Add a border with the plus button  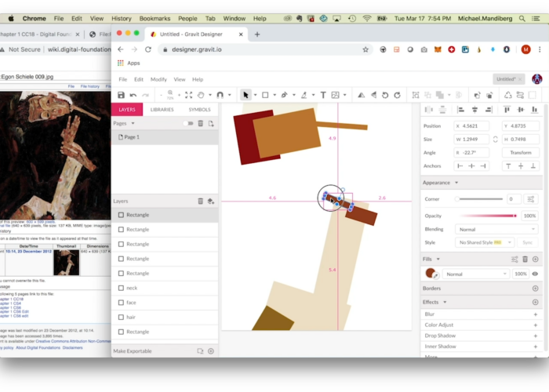[536, 289]
